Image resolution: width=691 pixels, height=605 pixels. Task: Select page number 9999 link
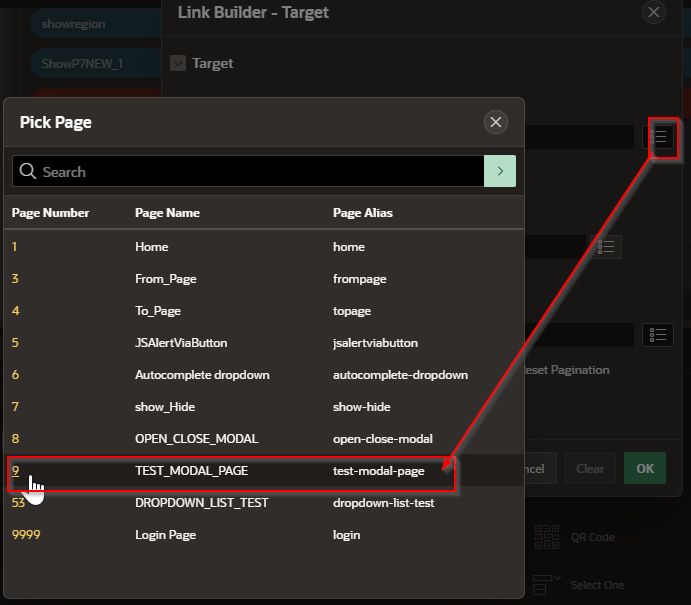[x=26, y=535]
